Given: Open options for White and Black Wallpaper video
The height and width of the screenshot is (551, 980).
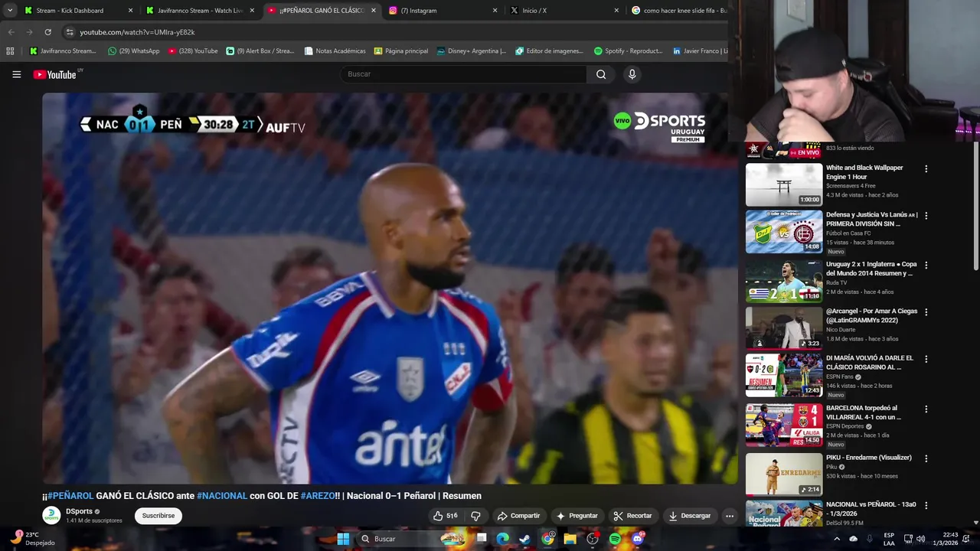Looking at the screenshot, I should (x=926, y=169).
